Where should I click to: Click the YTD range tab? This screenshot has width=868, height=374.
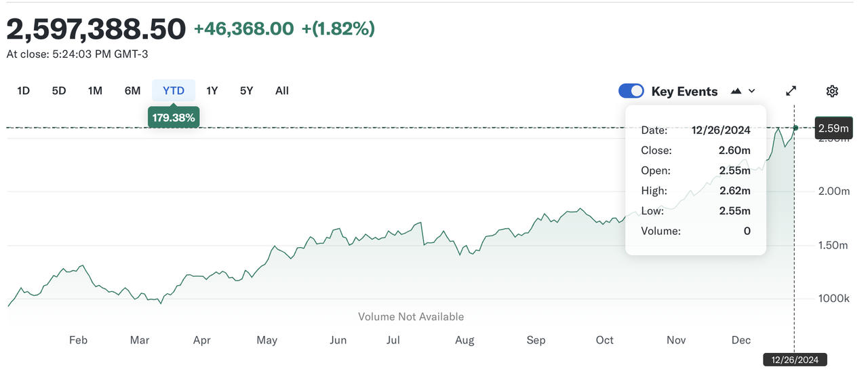174,90
